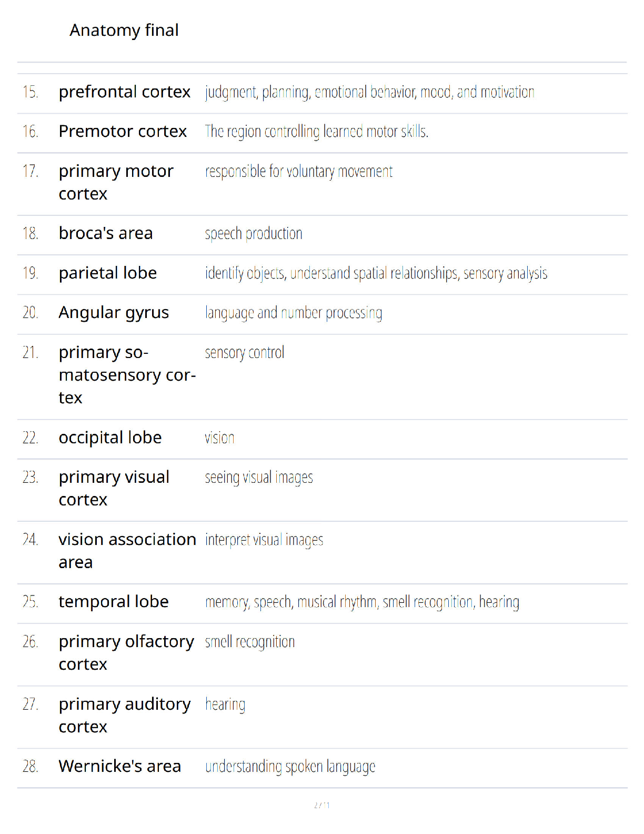Select the 'vision association area' term
Viewport: 644px width, 834px height.
click(127, 551)
